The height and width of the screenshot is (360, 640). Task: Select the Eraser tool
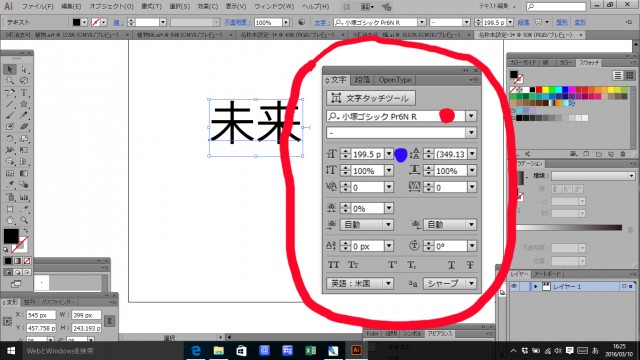point(24,127)
